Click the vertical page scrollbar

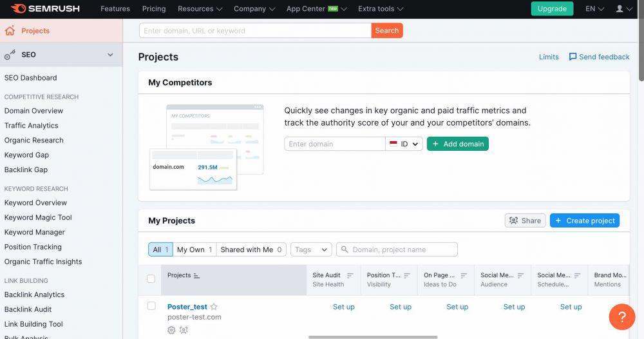641,41
